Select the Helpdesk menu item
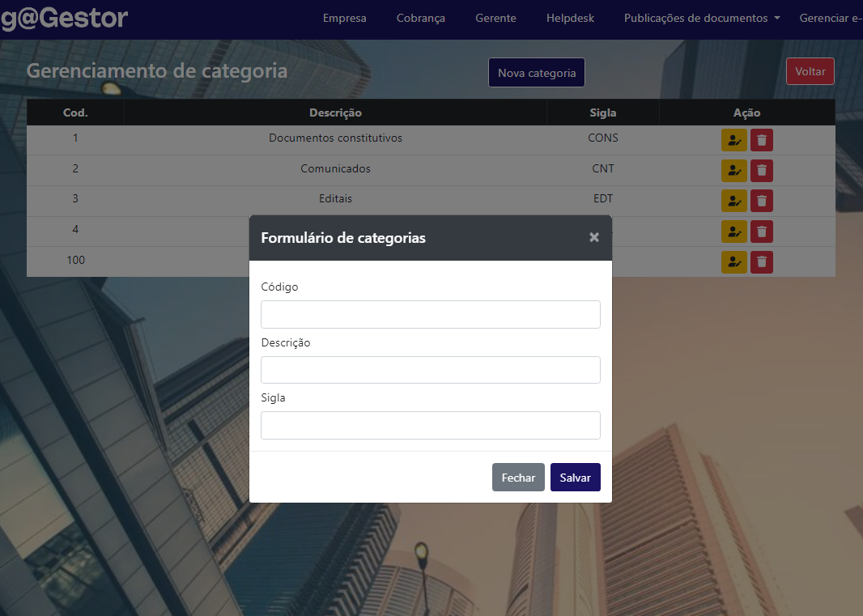The height and width of the screenshot is (616, 863). pyautogui.click(x=570, y=17)
